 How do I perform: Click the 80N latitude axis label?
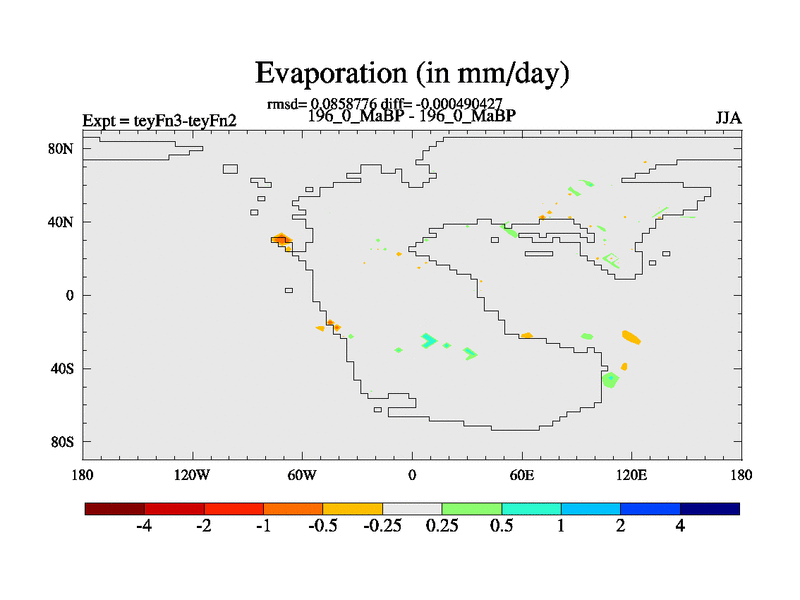pyautogui.click(x=62, y=149)
